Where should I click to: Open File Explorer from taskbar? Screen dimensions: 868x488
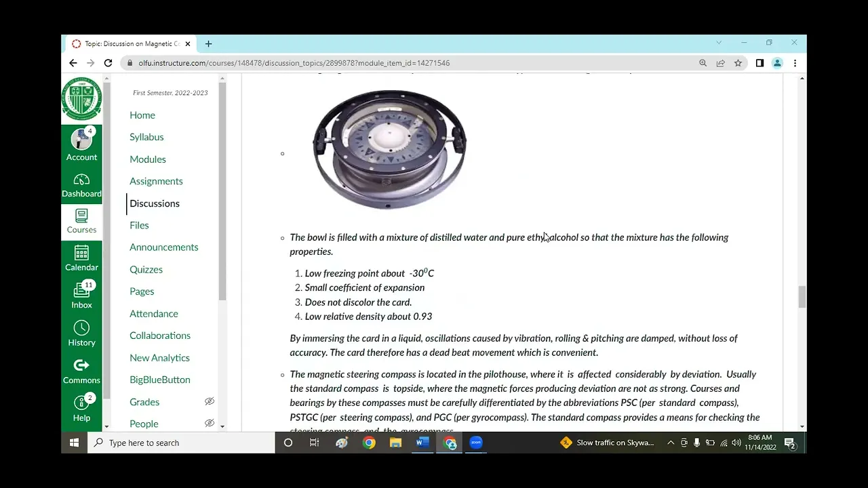point(395,443)
